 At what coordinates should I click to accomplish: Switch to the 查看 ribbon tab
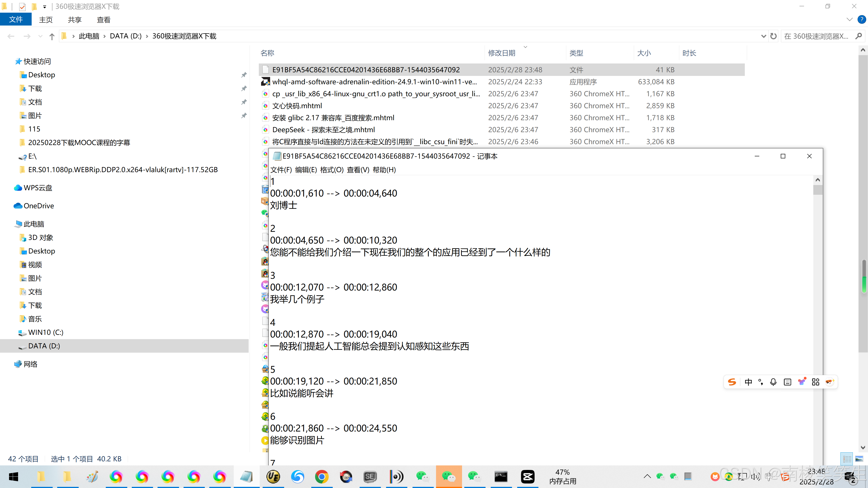[x=104, y=20]
